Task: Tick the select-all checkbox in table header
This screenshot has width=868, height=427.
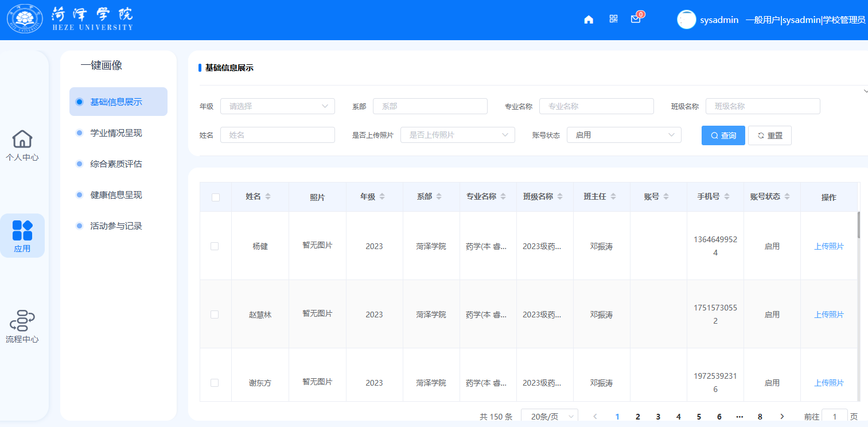Action: pyautogui.click(x=216, y=197)
